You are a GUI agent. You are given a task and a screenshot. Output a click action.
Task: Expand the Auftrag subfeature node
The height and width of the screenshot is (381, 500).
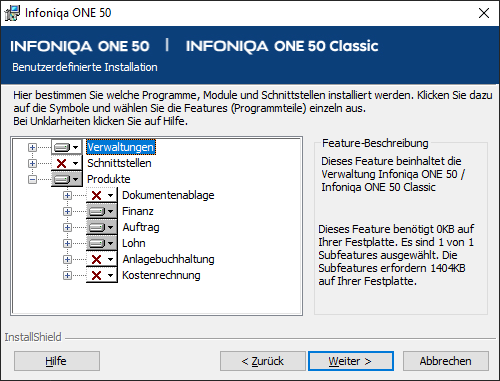(x=67, y=227)
